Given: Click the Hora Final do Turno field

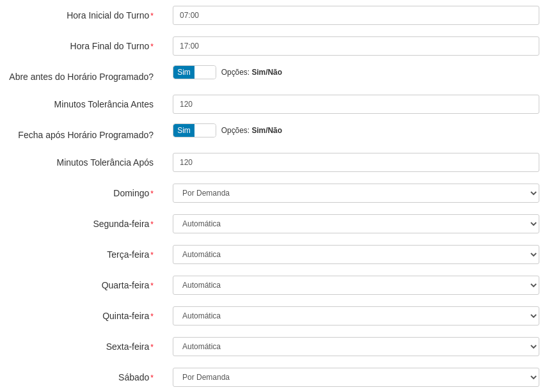Looking at the screenshot, I should (356, 46).
